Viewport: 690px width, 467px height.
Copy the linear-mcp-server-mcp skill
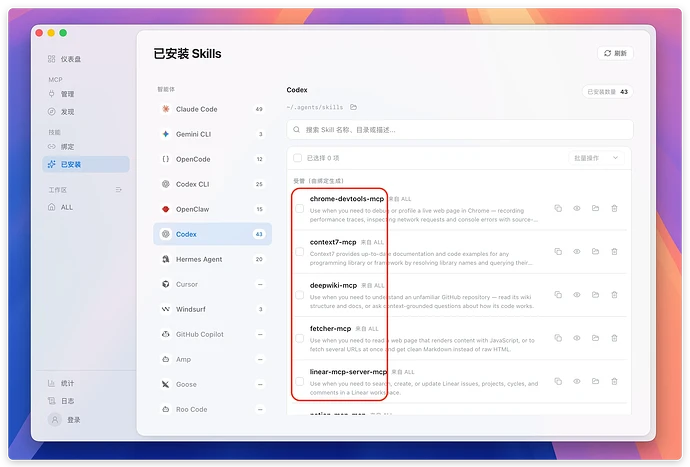coord(558,381)
